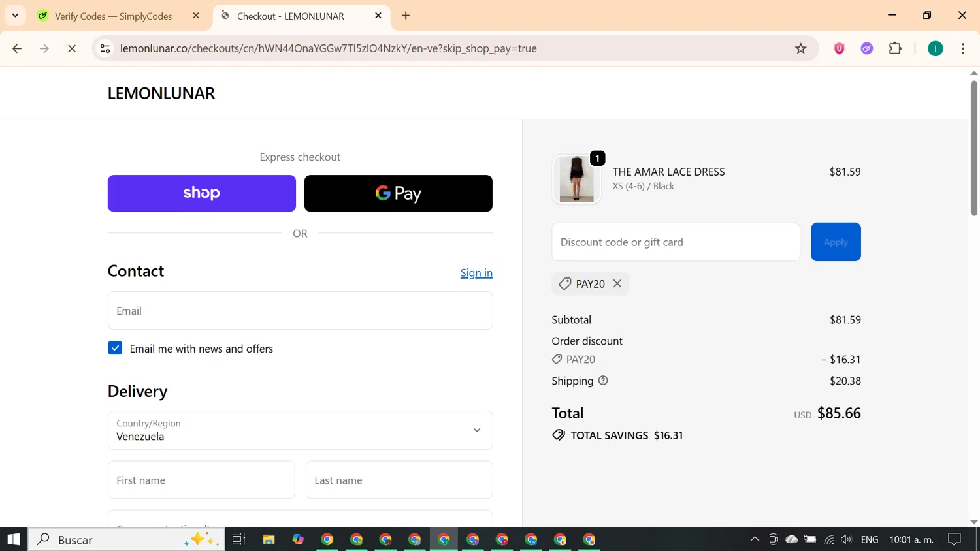
Task: Expand the Country/Region Venezuela dropdown
Action: tap(301, 430)
